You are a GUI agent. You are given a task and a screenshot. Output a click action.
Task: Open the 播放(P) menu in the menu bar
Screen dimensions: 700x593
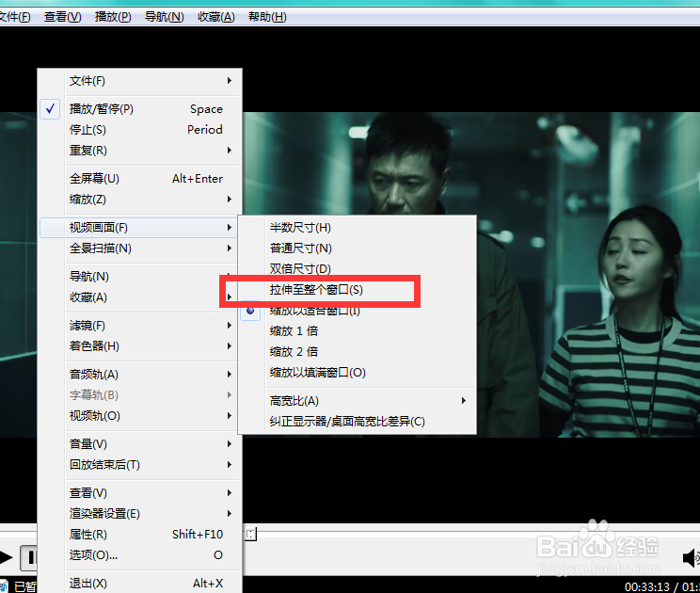(x=113, y=17)
